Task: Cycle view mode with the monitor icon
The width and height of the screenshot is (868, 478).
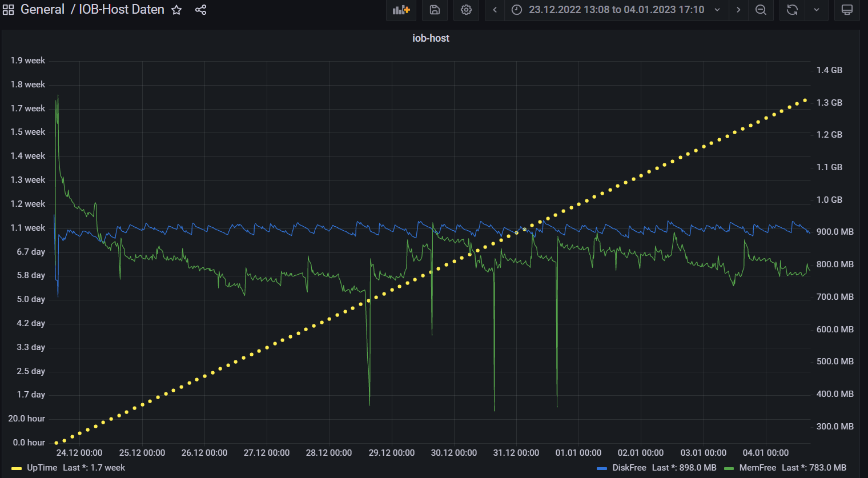Action: [x=847, y=10]
